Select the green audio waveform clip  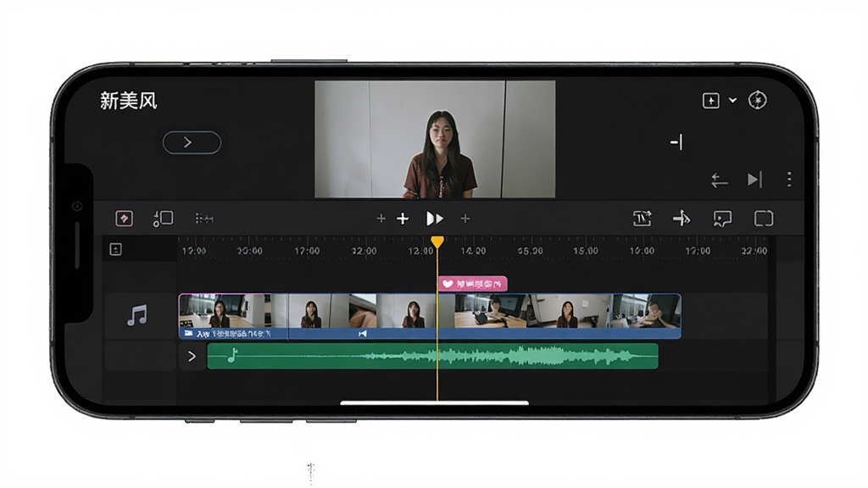coord(433,357)
